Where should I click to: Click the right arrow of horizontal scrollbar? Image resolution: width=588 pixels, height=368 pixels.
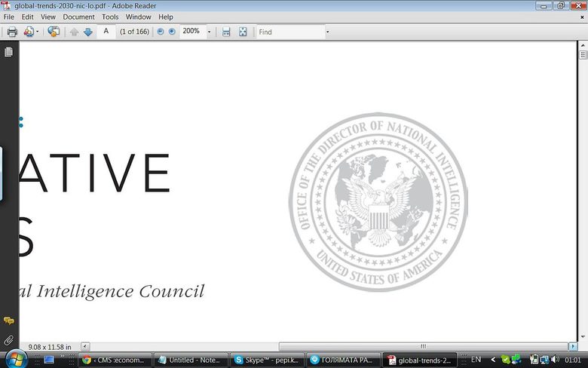pos(573,346)
